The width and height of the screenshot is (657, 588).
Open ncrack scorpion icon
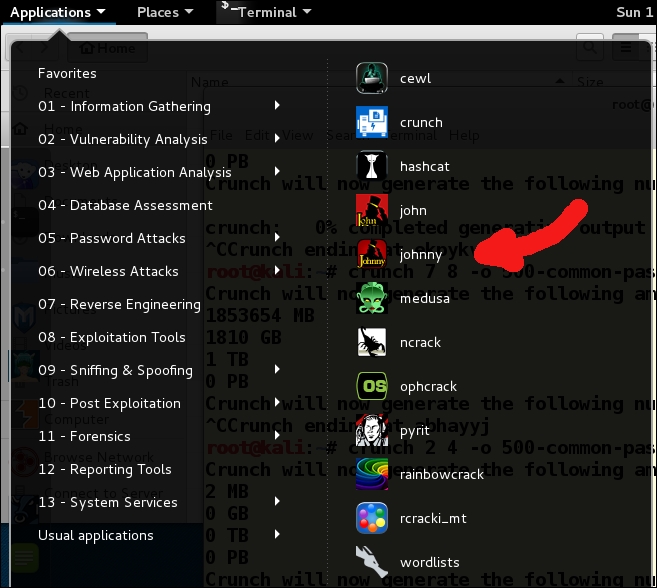click(372, 342)
